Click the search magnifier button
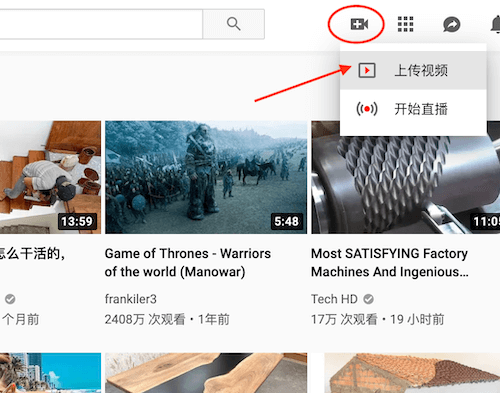Image resolution: width=500 pixels, height=393 pixels. (233, 24)
